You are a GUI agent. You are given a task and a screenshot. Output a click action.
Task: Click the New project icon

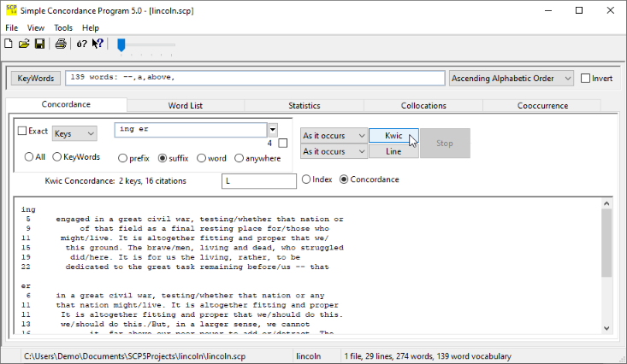pyautogui.click(x=9, y=44)
